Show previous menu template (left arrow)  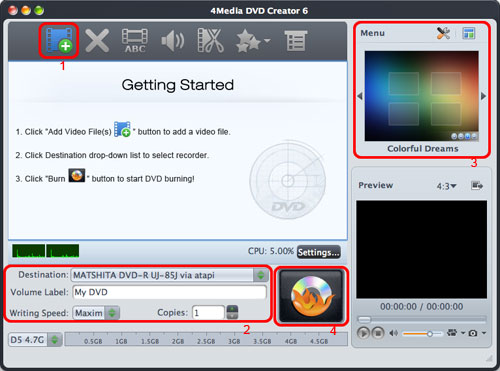[x=360, y=96]
